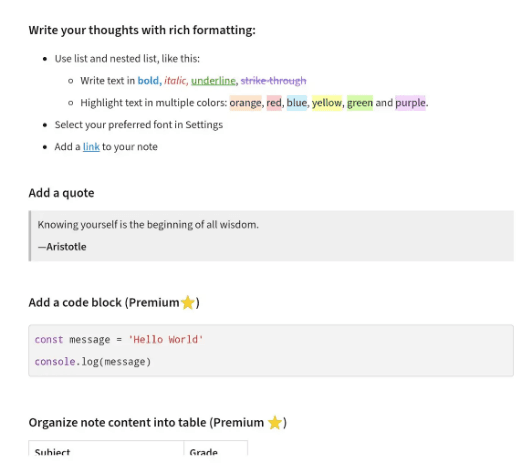Click the console.log(message) code line

click(x=93, y=362)
